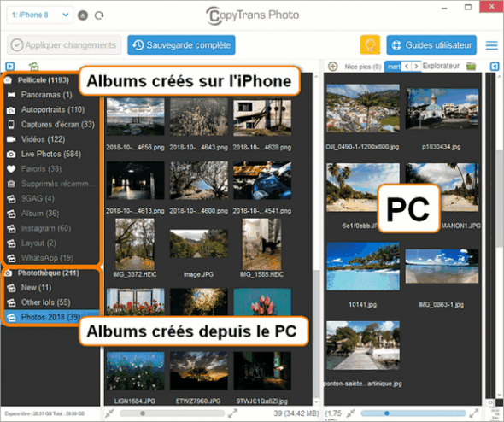
Task: Click Appliquer changements button
Action: [x=64, y=45]
